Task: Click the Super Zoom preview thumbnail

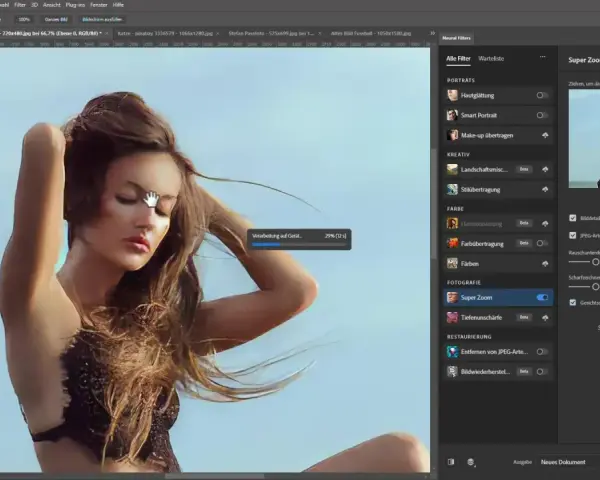Action: click(584, 139)
